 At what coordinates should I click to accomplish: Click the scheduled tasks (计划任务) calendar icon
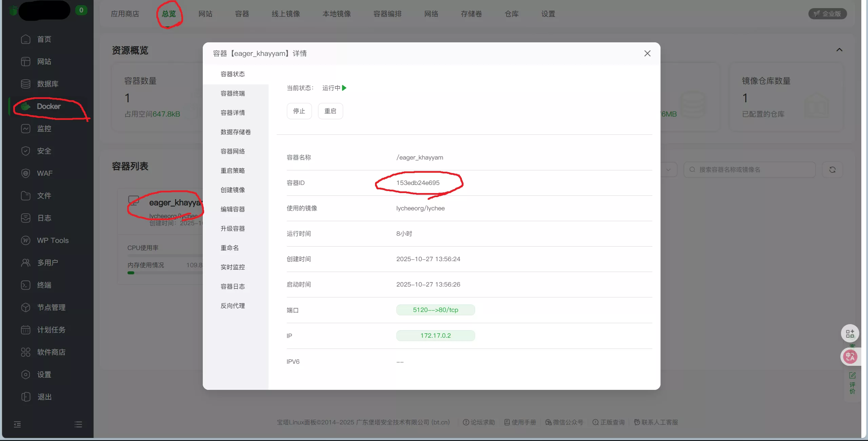26,330
